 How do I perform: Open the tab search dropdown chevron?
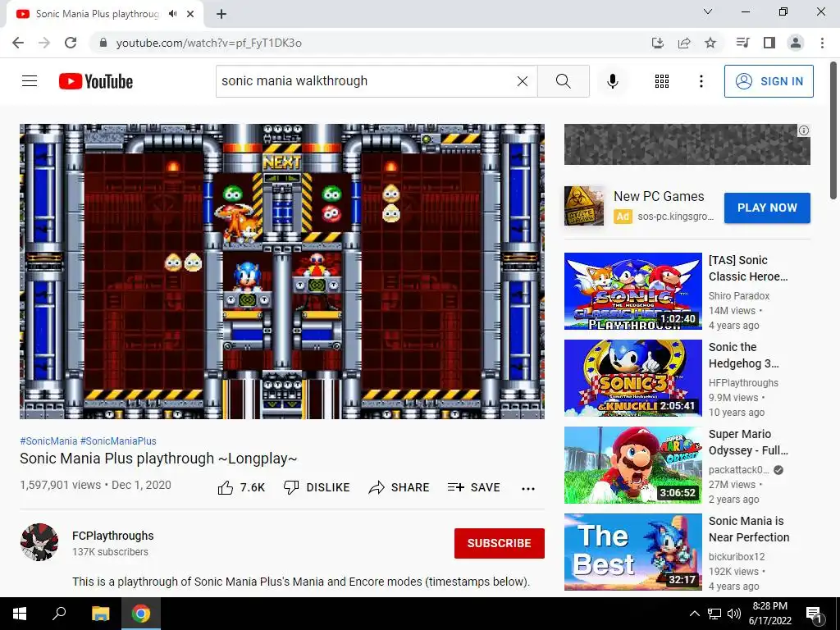coord(708,11)
